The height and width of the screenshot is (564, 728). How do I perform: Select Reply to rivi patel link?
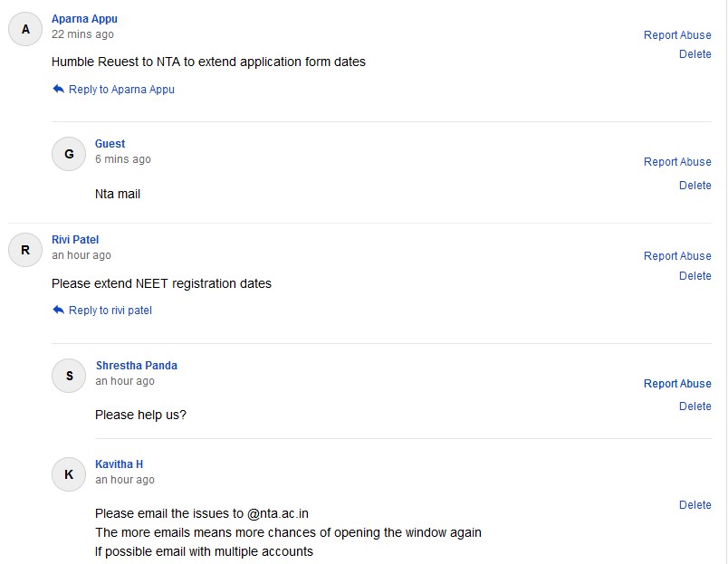[x=110, y=311]
